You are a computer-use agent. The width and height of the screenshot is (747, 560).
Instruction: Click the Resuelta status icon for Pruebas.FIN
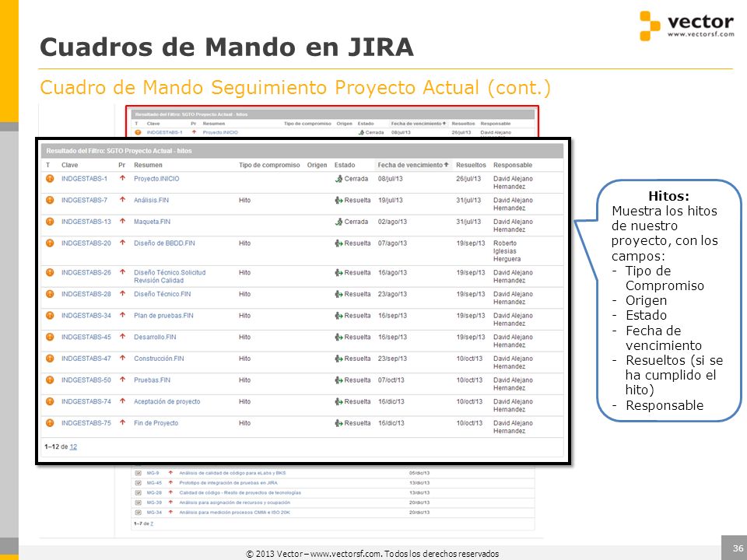pyautogui.click(x=338, y=380)
